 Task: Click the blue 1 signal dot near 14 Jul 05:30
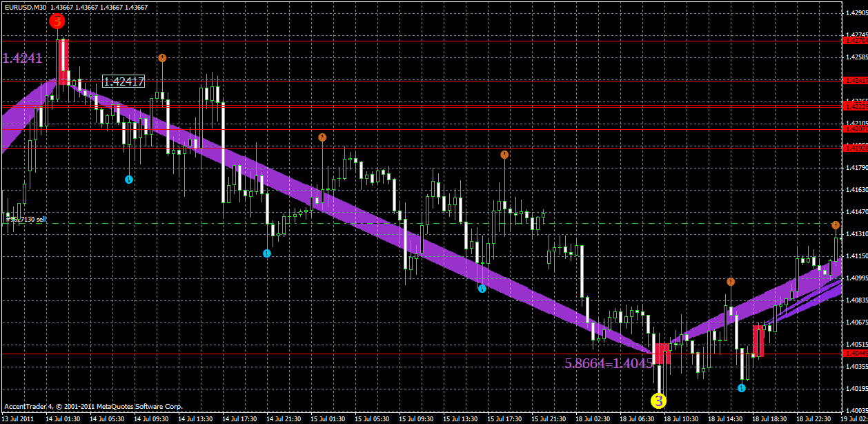point(130,178)
